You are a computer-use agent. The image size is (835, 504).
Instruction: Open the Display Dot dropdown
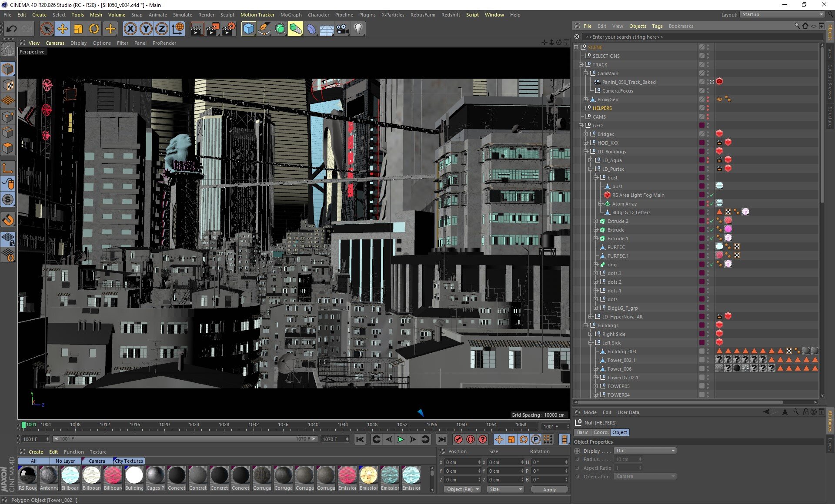(x=645, y=451)
